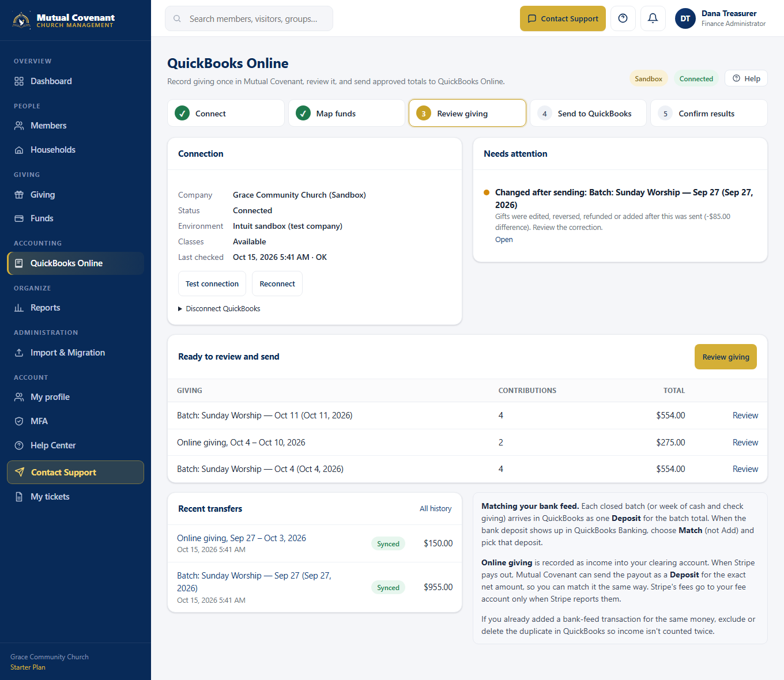784x680 pixels.
Task: Click the Dana Treasurer account name
Action: click(x=729, y=13)
